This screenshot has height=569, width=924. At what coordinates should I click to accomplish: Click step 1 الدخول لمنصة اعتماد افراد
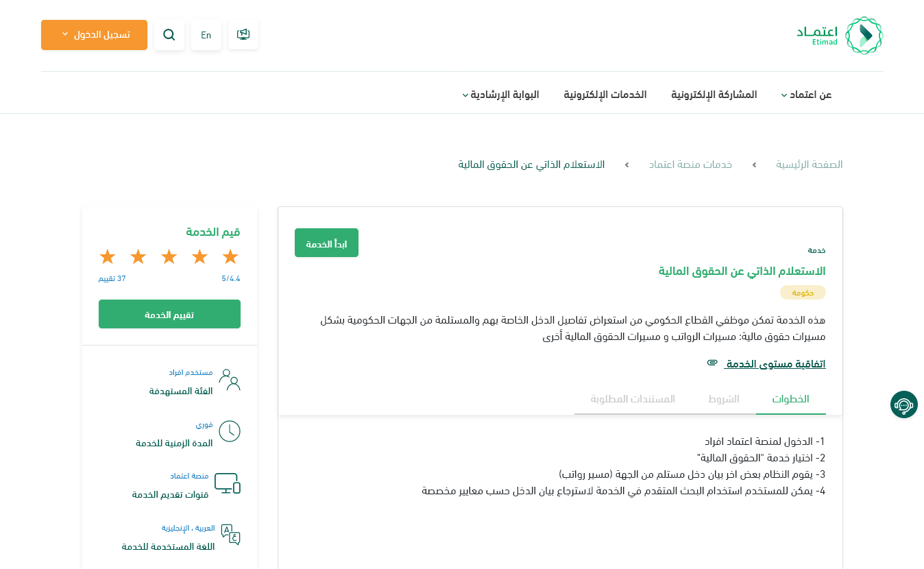coord(765,441)
